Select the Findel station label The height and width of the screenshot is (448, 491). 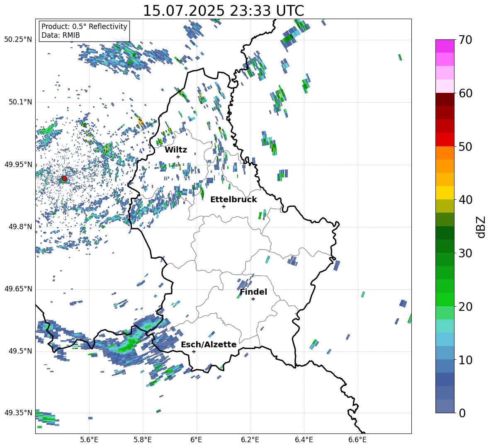[x=253, y=292]
